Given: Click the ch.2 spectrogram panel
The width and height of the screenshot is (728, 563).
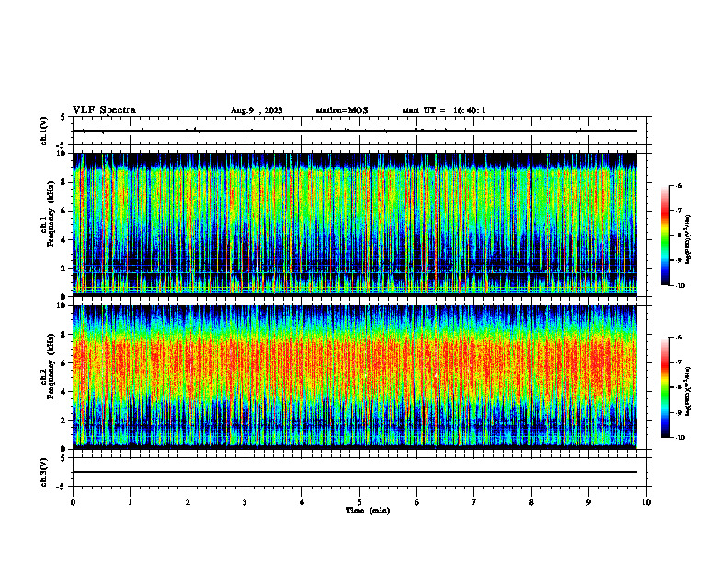Looking at the screenshot, I should pos(354,377).
